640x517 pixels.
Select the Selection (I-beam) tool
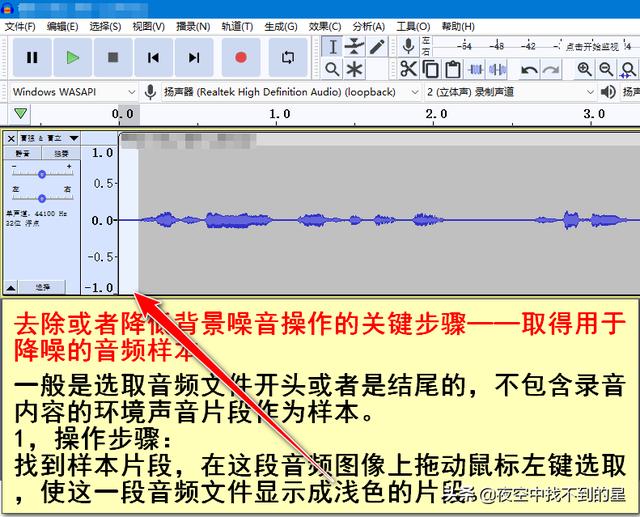tap(332, 47)
